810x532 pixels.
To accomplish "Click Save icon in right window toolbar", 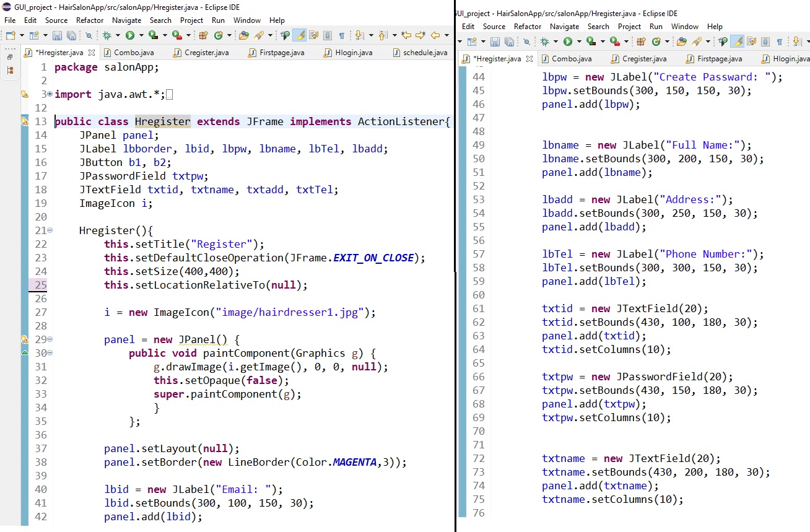I will [495, 41].
